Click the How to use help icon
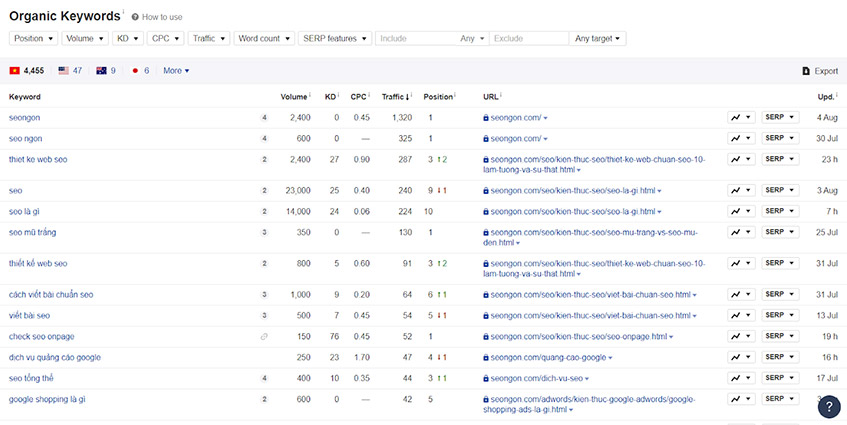Image resolution: width=847 pixels, height=425 pixels. point(135,17)
